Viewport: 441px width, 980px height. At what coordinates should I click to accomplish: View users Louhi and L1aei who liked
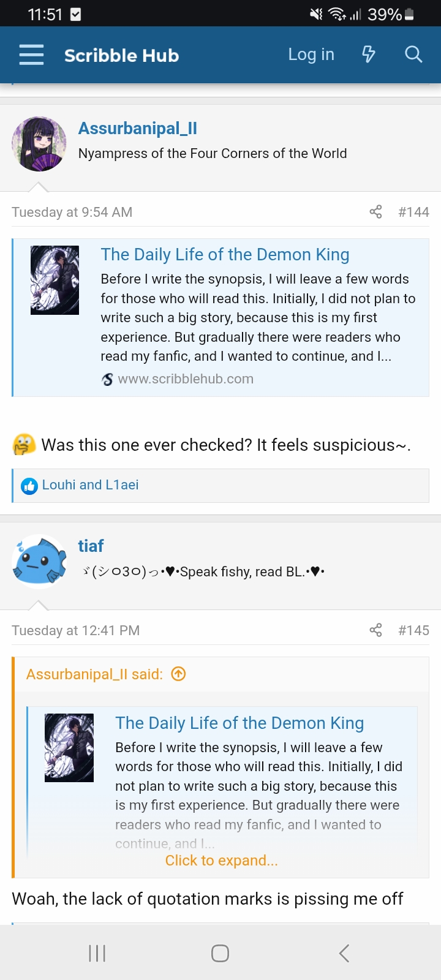click(90, 485)
